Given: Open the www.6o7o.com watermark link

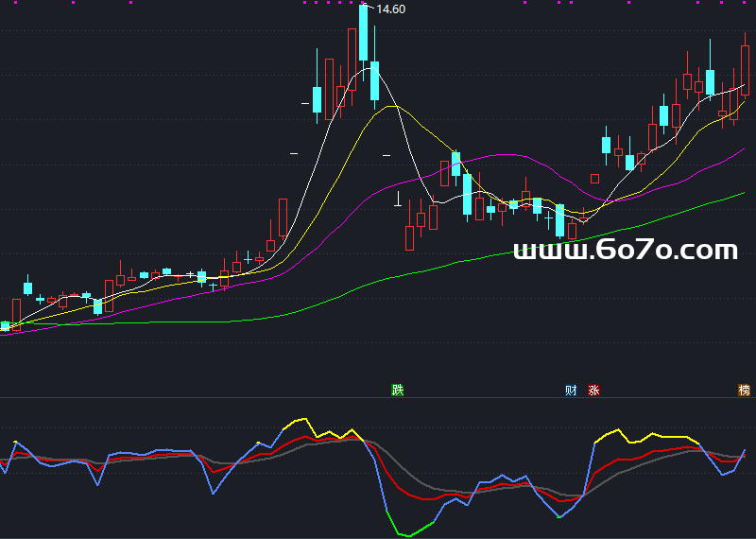Looking at the screenshot, I should coord(625,251).
